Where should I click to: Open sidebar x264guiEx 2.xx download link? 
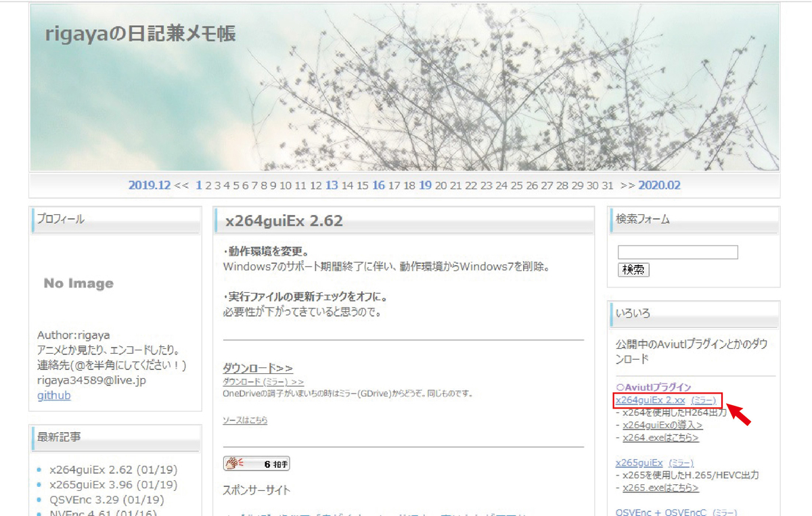tap(650, 400)
